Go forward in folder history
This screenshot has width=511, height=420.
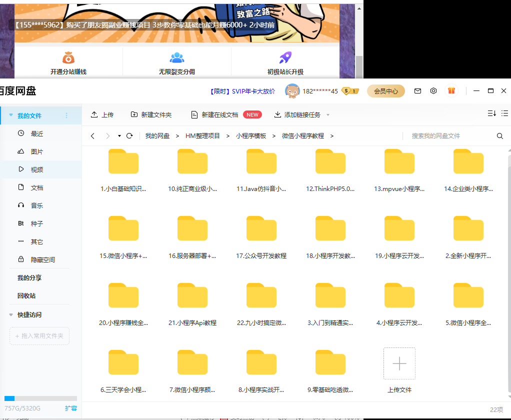[x=107, y=136]
